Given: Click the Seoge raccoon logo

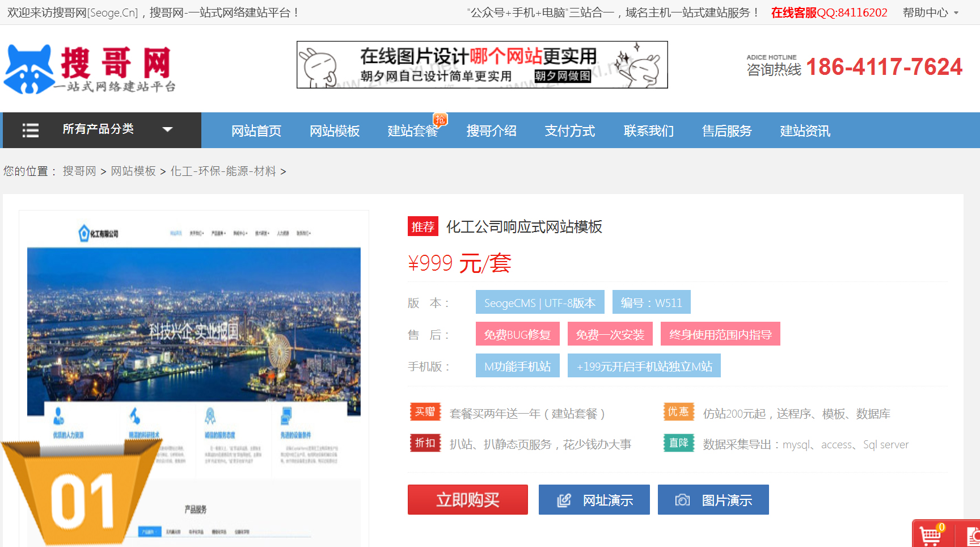Looking at the screenshot, I should tap(29, 69).
